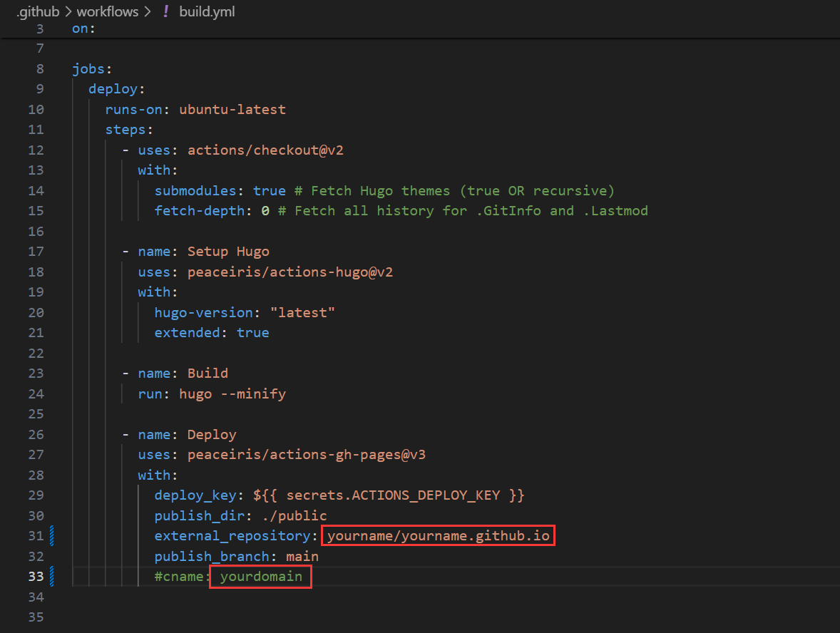Place cursor in yourname/yourname.github.io value
This screenshot has height=633, width=840.
pyautogui.click(x=438, y=535)
